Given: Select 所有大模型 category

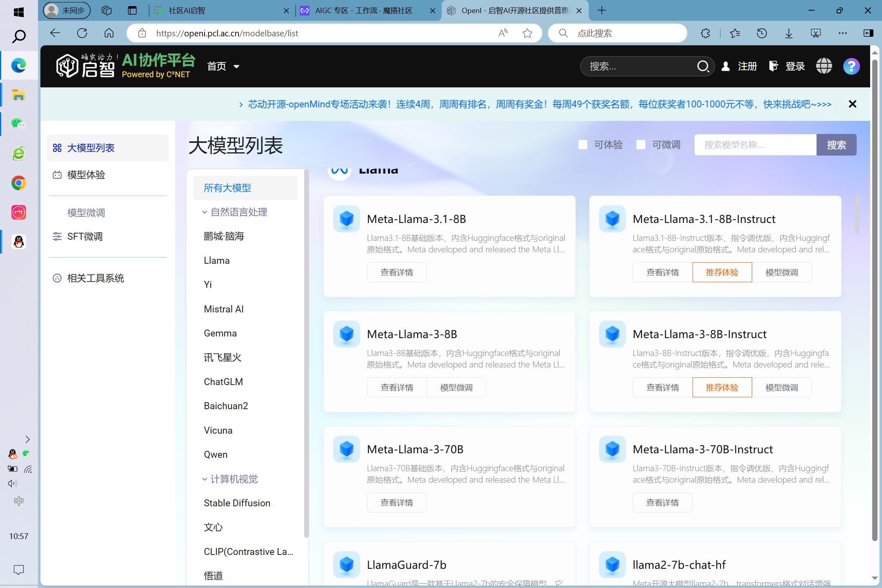Looking at the screenshot, I should 245,188.
